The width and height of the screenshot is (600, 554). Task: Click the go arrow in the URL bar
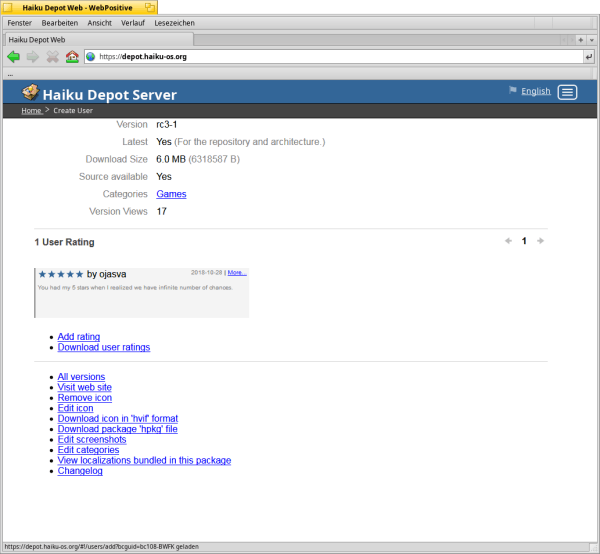[588, 57]
